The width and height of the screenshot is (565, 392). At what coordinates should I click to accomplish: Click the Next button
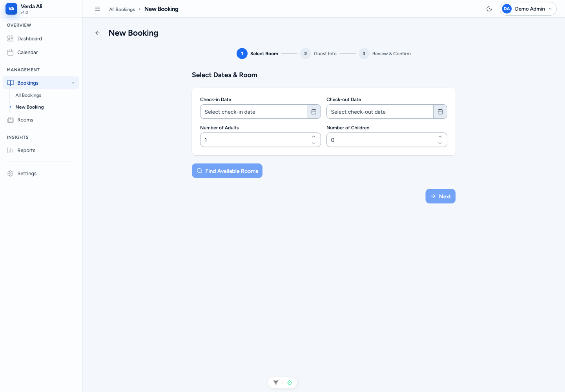(440, 196)
